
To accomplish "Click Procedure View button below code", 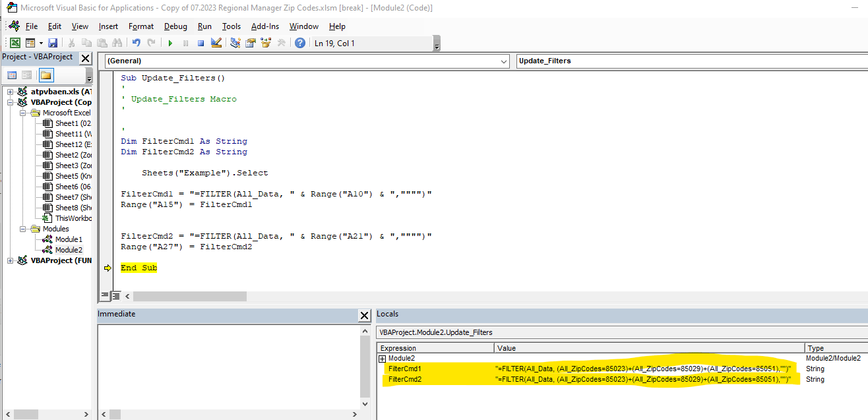I will (105, 296).
